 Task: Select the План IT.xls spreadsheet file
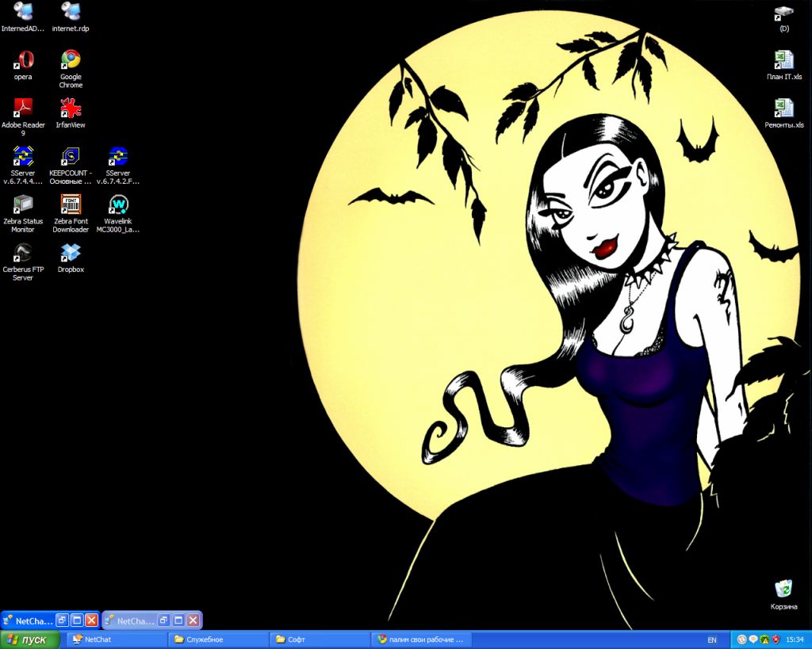784,65
